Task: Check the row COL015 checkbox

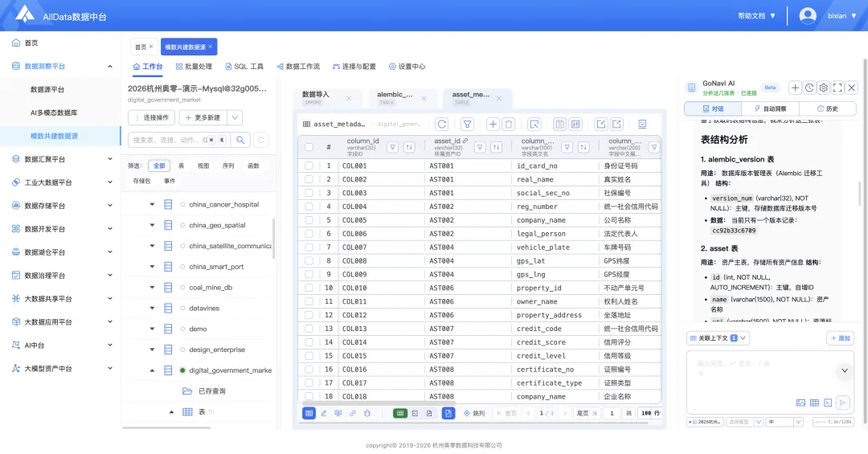Action: 309,355
